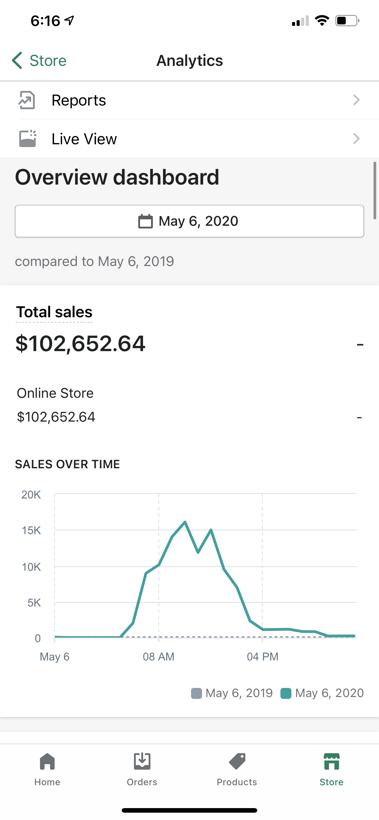Tap the Online Store label
The image size is (379, 820).
tap(55, 393)
